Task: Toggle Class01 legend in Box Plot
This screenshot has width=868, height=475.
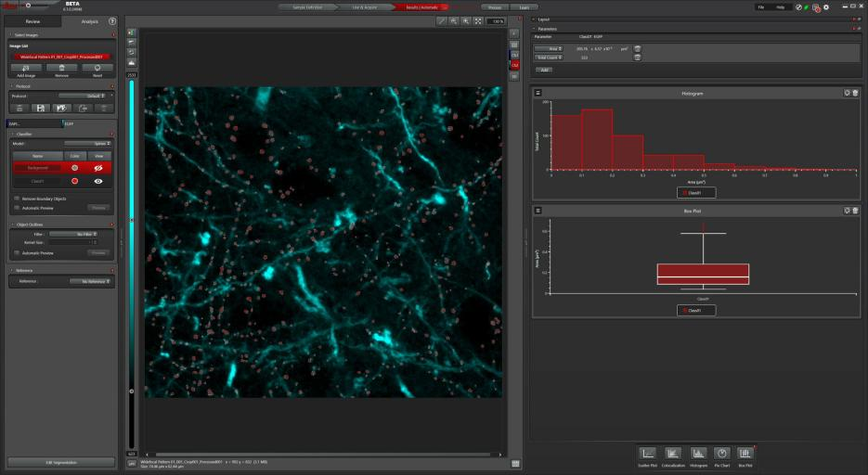Action: tap(696, 310)
